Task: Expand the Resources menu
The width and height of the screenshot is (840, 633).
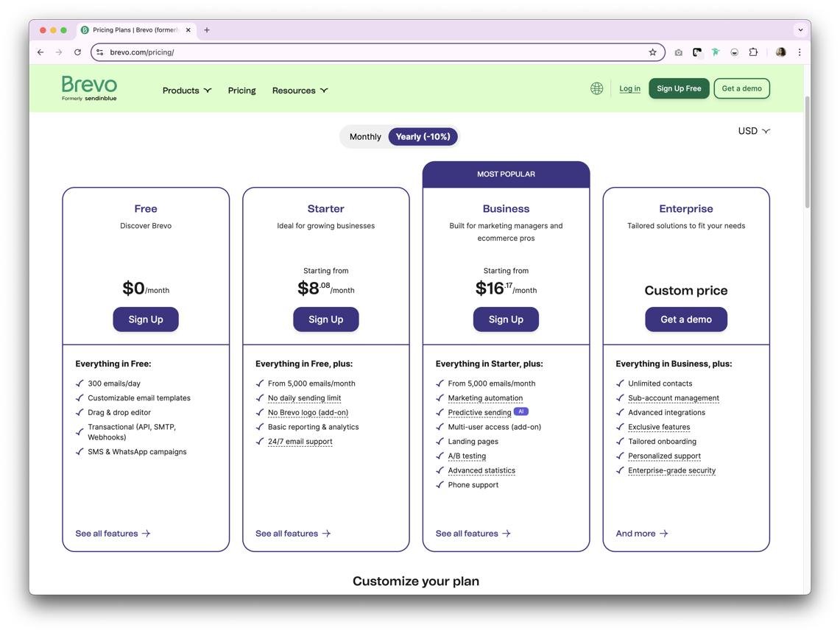Action: tap(300, 91)
